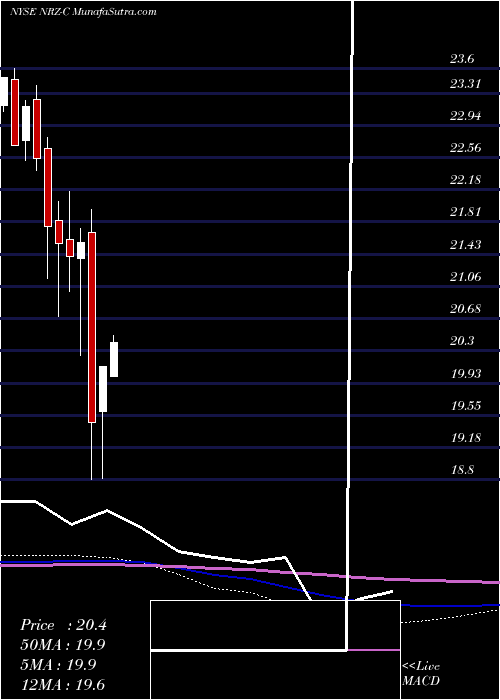Select the 21.06 price axis label

pos(465,277)
